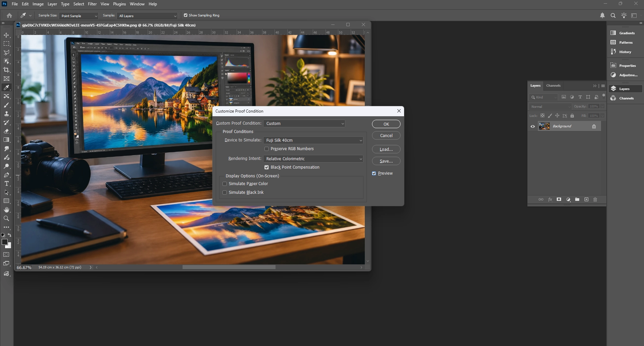Open the Custom Proof Condition dropdown

coord(304,124)
